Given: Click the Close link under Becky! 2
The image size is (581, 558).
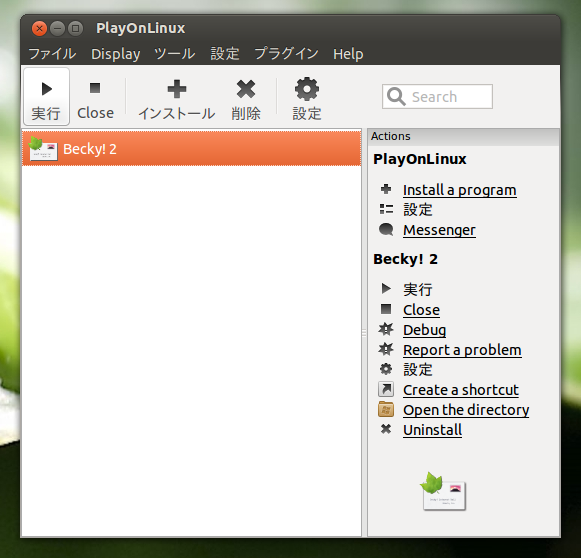Looking at the screenshot, I should [421, 310].
